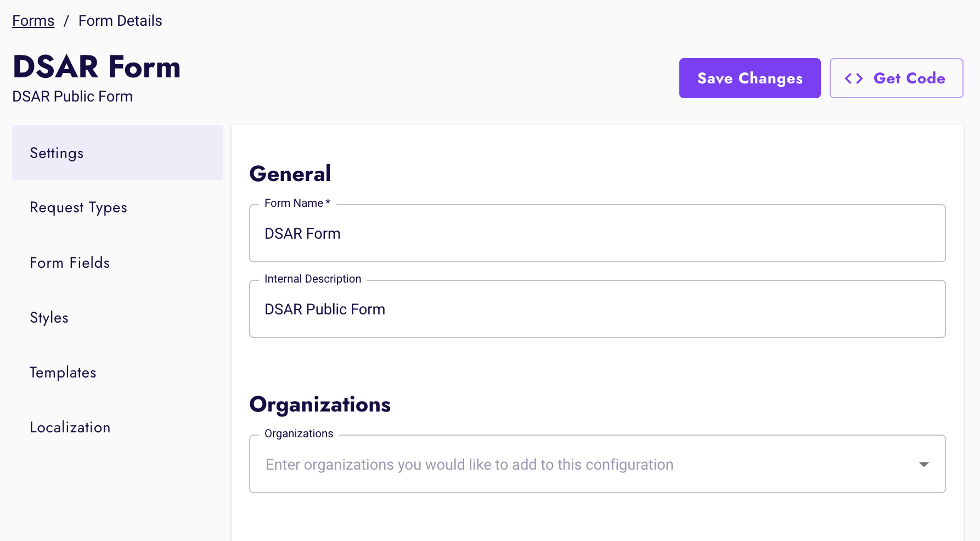The width and height of the screenshot is (980, 541).
Task: Open the Form Fields section
Action: click(117, 262)
